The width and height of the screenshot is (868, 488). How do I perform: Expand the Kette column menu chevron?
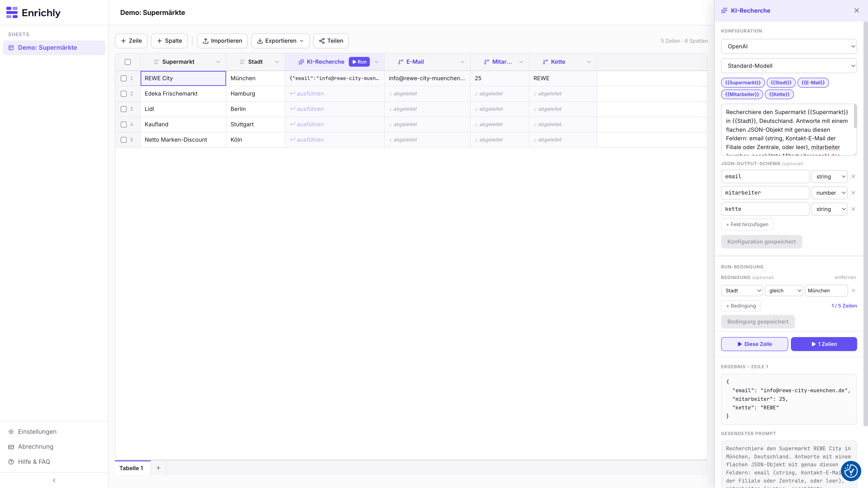coord(589,62)
